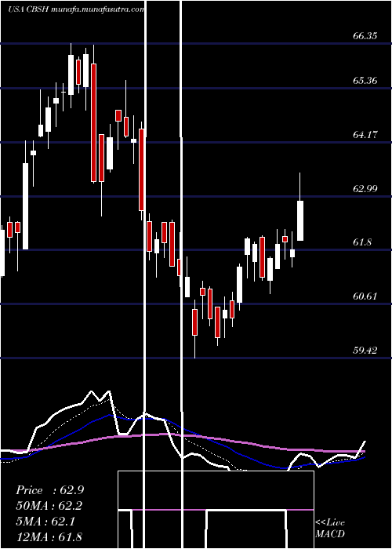392x549 pixels.
Task: Click the <<Live MACD label
Action: click(330, 529)
